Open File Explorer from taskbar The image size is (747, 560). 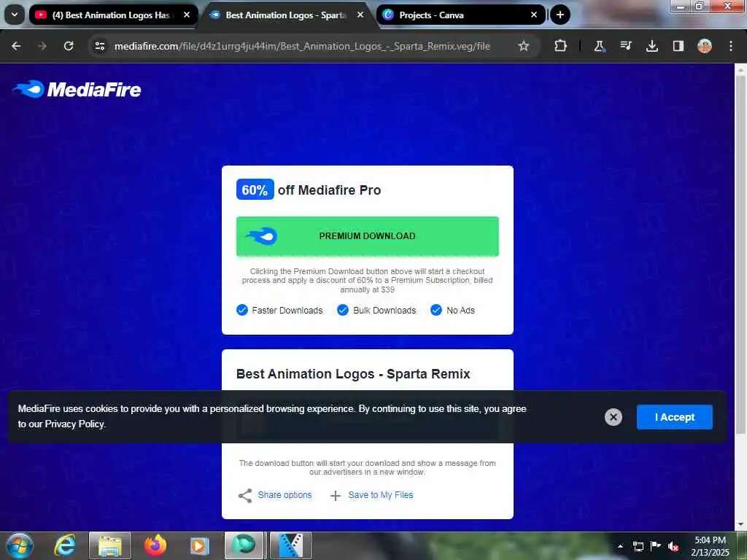(x=110, y=545)
